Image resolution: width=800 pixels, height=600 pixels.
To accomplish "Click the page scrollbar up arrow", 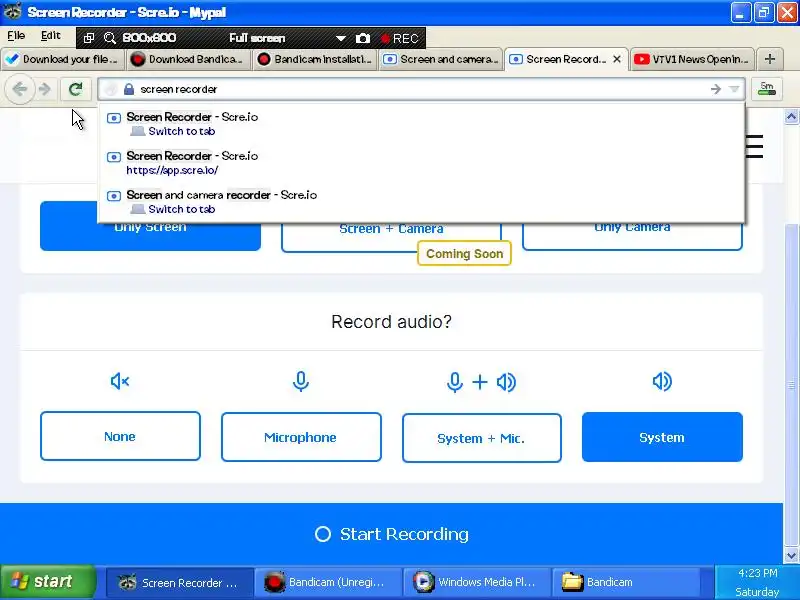I will tap(791, 117).
